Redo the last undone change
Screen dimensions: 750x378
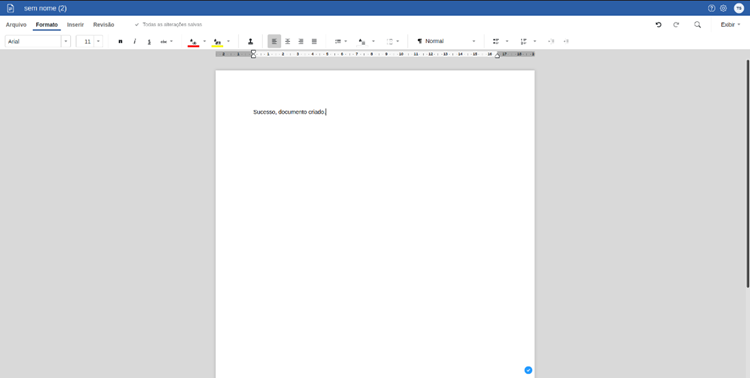click(x=676, y=24)
